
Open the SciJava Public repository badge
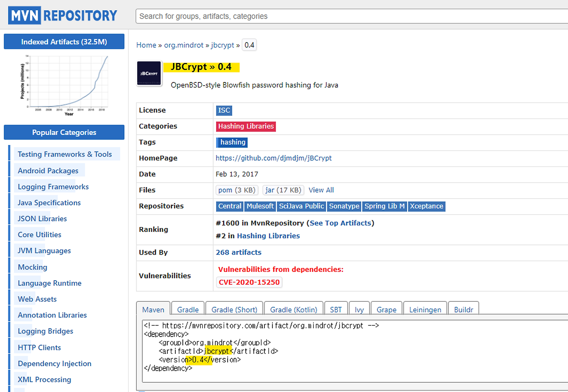click(x=302, y=206)
